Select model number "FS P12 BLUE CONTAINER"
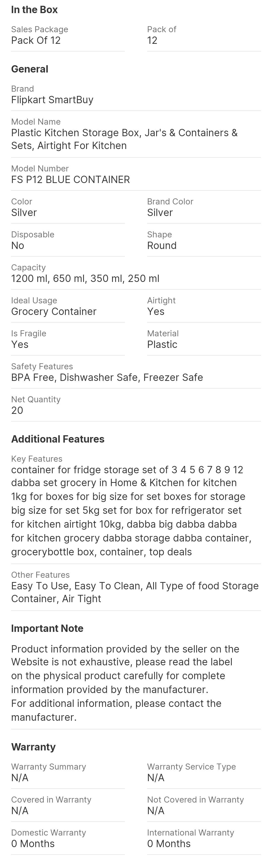The width and height of the screenshot is (272, 868). click(x=71, y=179)
